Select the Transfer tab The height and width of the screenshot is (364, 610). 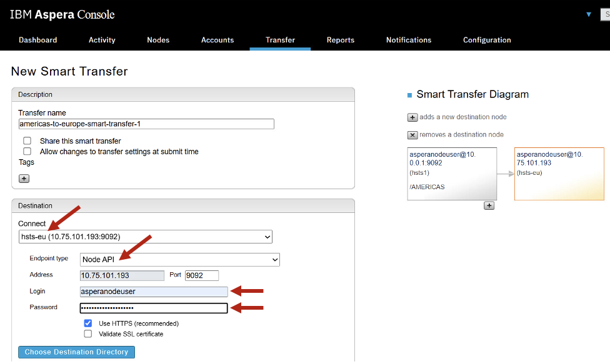pos(280,40)
